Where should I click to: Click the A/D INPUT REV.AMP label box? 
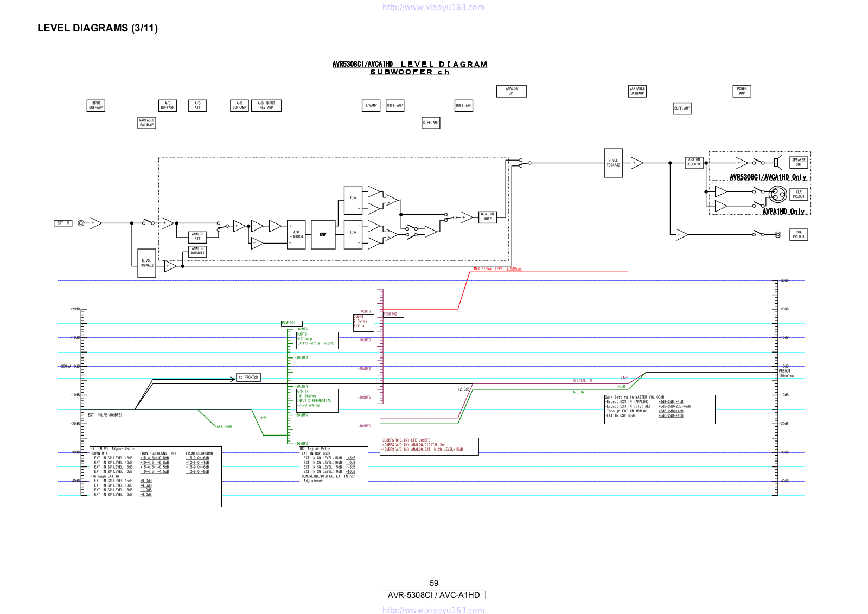(266, 105)
